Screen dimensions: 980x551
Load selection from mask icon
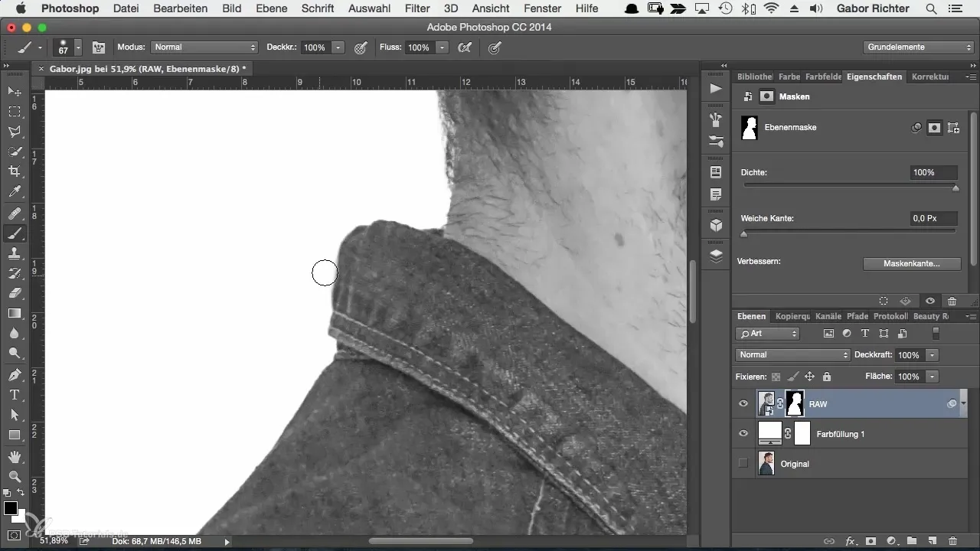click(884, 301)
